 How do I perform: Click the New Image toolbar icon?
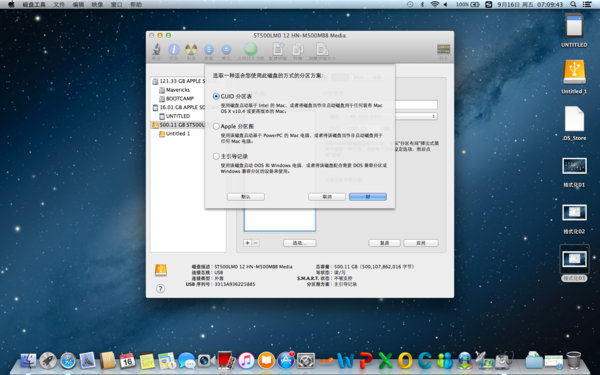coord(278,49)
